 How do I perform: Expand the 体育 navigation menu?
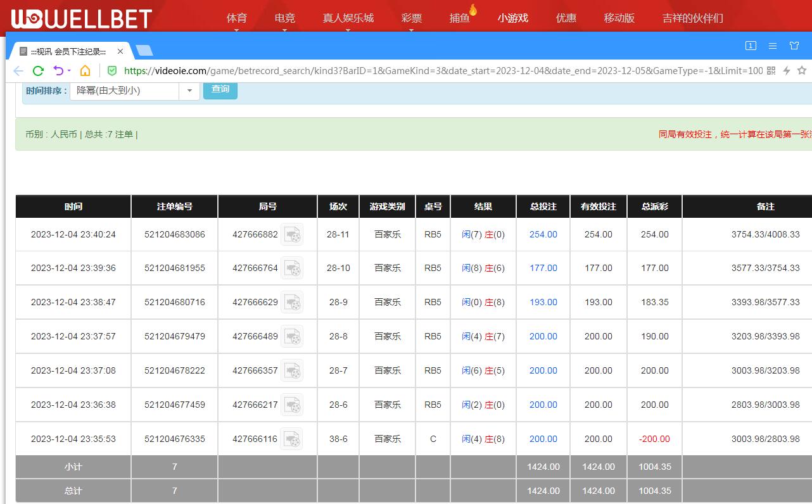point(236,18)
